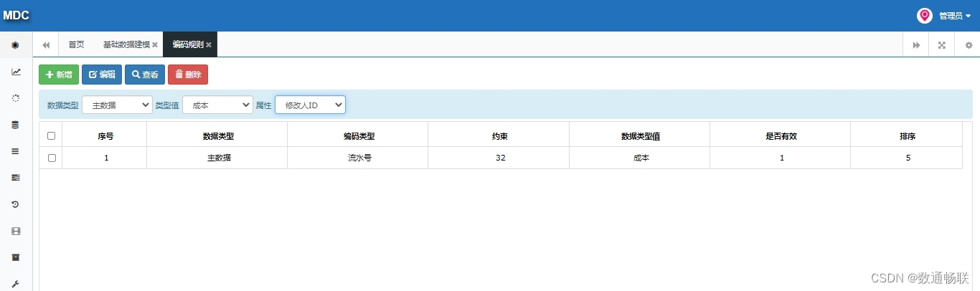The height and width of the screenshot is (291, 980).
Task: Open the settings gear icon
Action: (969, 45)
